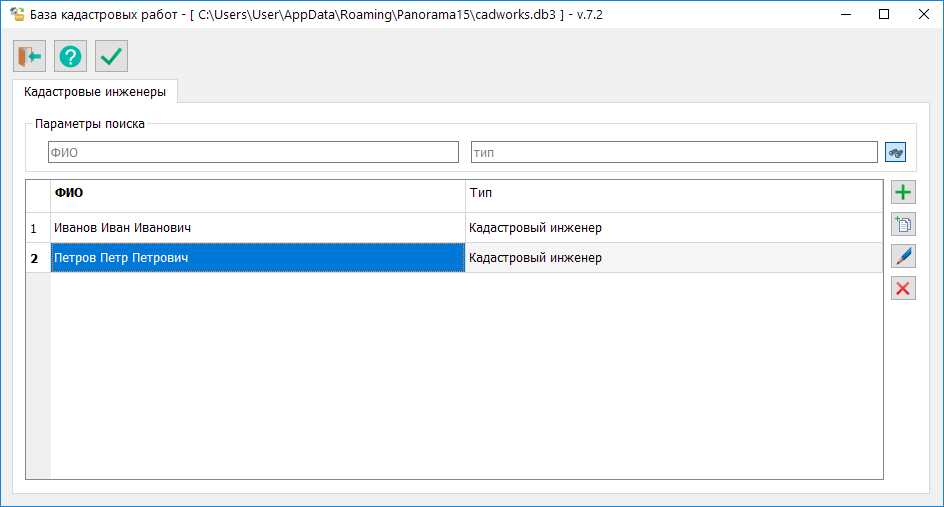
Task: Click the Тип column header
Action: (673, 193)
